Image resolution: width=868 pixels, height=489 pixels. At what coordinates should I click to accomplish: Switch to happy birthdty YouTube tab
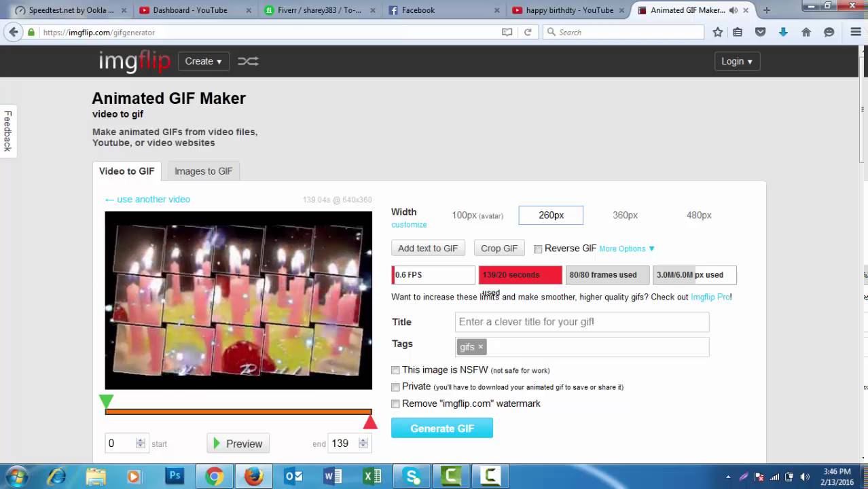[568, 10]
